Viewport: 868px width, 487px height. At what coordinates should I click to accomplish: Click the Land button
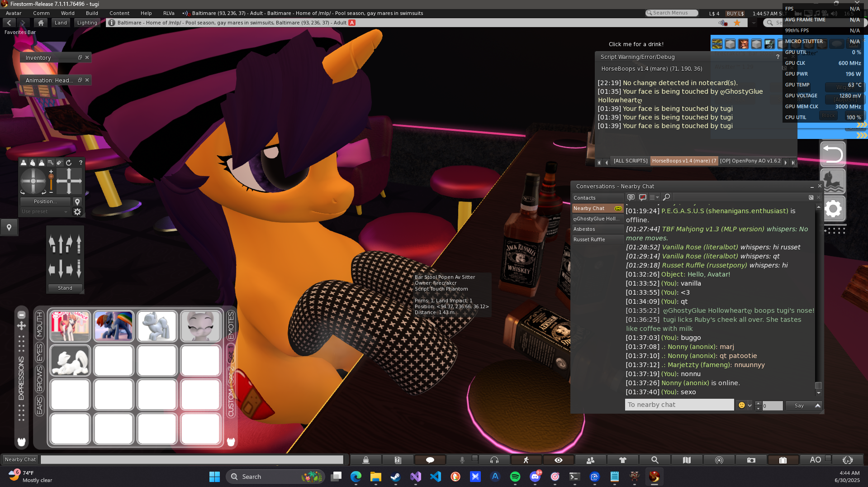click(x=61, y=23)
